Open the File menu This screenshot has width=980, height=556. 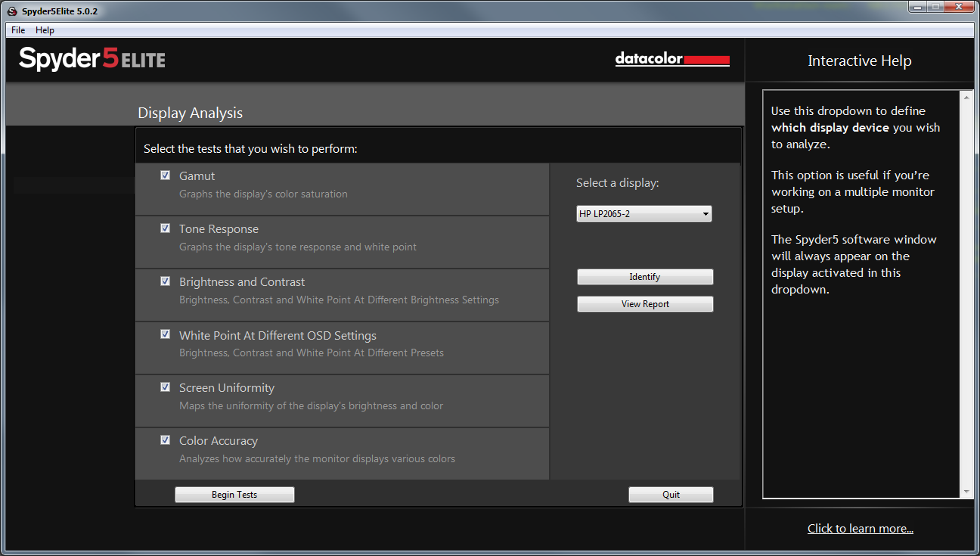(x=18, y=30)
